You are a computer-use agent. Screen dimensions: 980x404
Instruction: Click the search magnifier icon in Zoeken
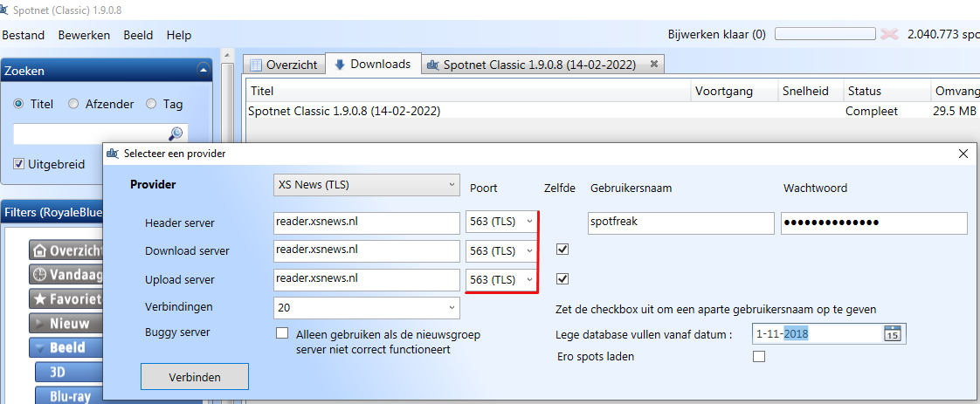pos(176,134)
